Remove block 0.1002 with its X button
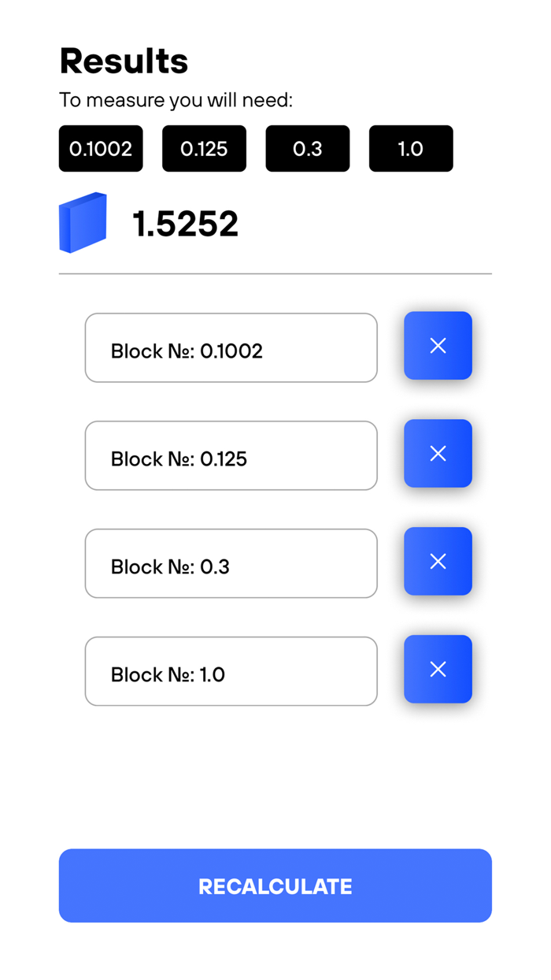Screen dimensions: 551x980 pyautogui.click(x=438, y=345)
